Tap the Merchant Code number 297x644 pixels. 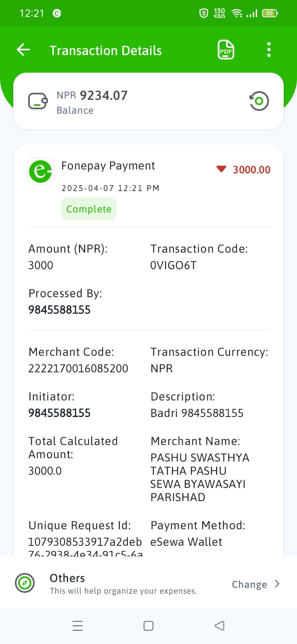[78, 369]
